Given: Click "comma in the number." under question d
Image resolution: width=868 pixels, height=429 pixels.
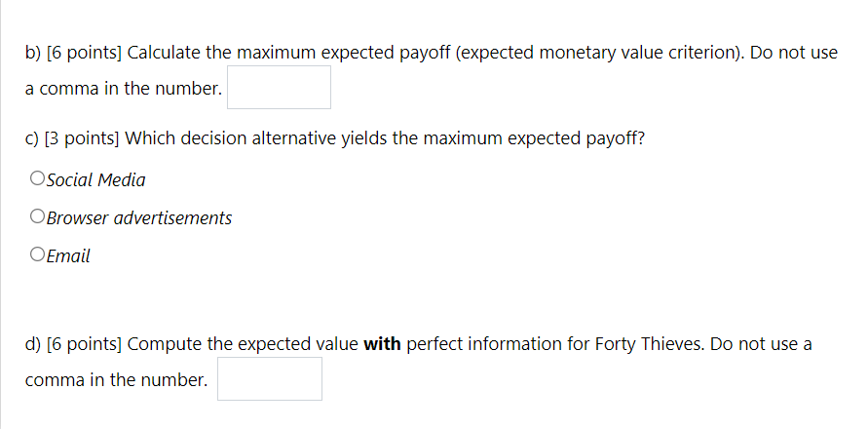Looking at the screenshot, I should (x=116, y=380).
